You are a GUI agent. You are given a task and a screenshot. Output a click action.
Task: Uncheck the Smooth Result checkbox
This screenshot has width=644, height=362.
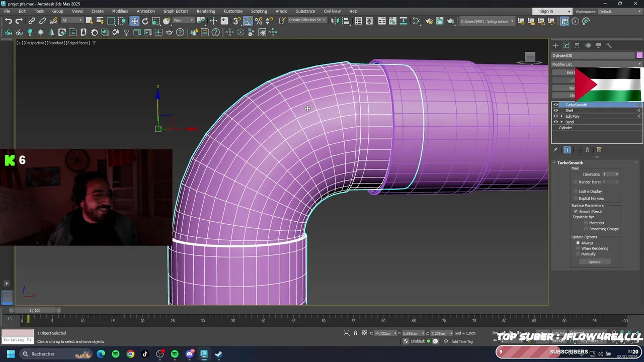tap(576, 212)
